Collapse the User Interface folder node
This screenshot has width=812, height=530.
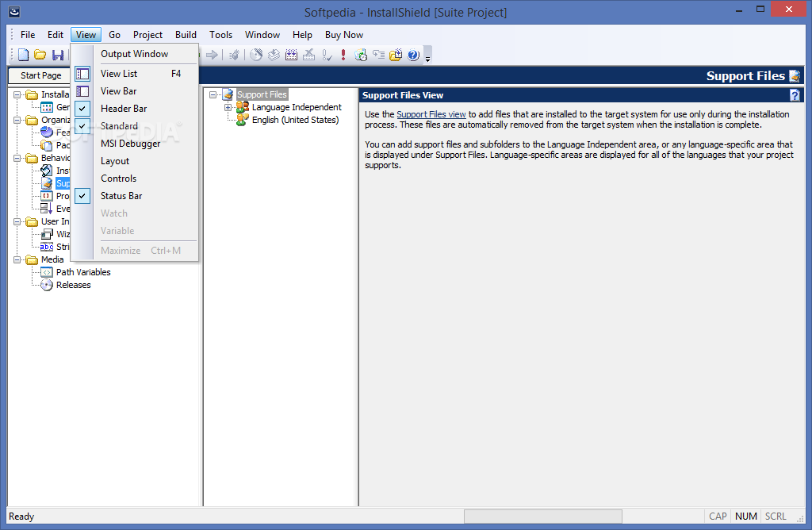click(x=17, y=221)
